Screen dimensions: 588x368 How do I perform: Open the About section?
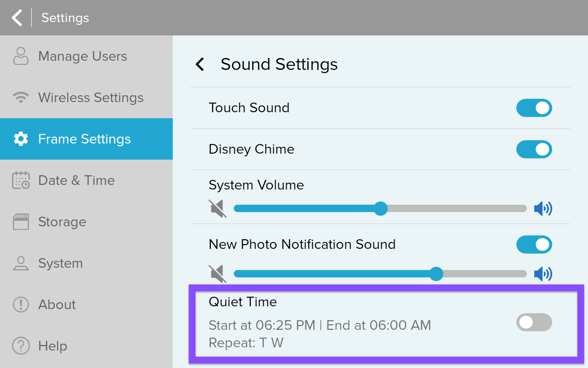coord(57,305)
